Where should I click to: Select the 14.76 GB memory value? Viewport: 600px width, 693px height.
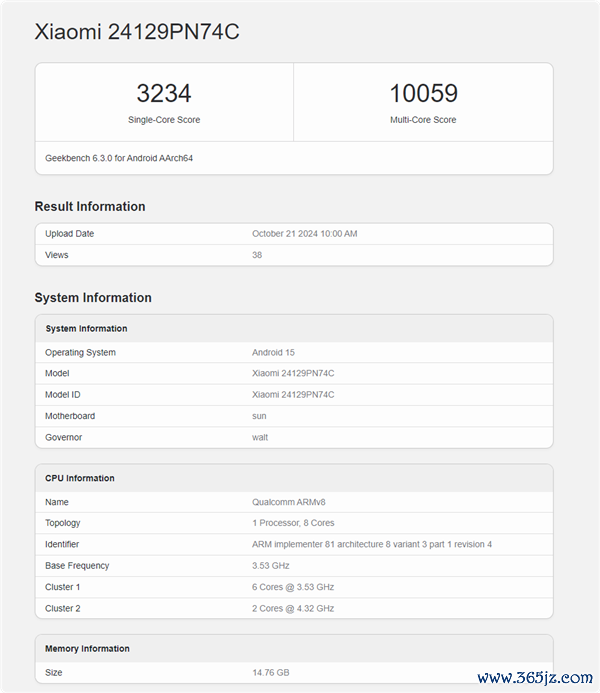[x=270, y=673]
